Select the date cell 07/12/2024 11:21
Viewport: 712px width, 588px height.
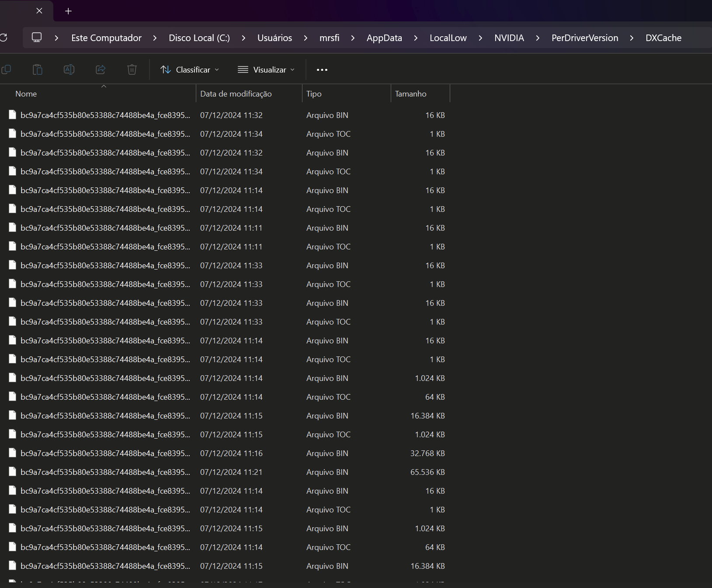point(231,472)
